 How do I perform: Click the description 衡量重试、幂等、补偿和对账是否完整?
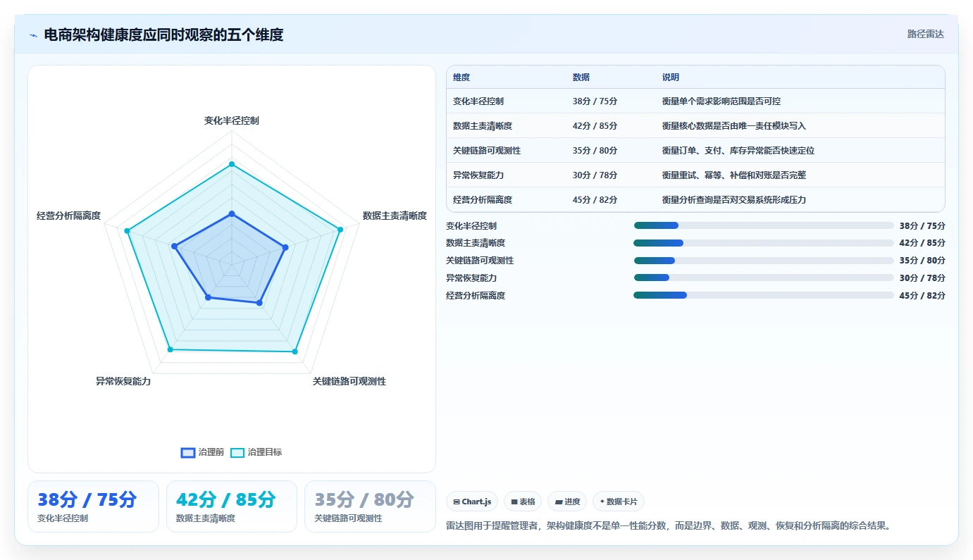click(734, 175)
